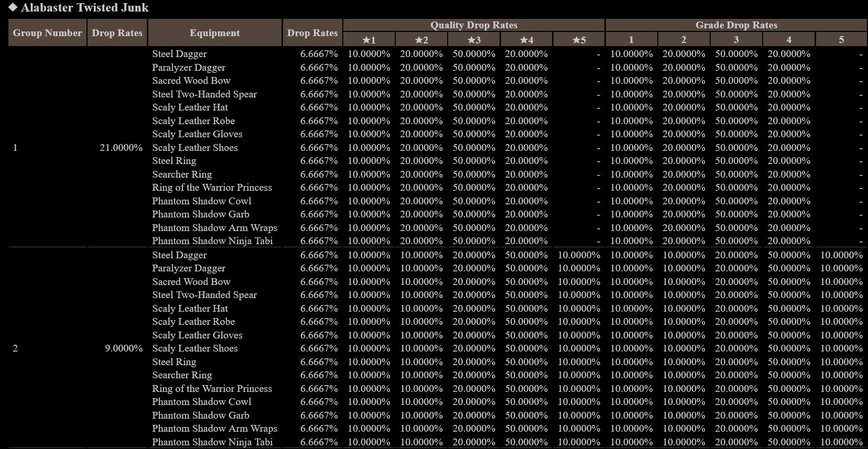The image size is (868, 449).
Task: Select the group drop rate "9.0000%"
Action: click(x=124, y=348)
